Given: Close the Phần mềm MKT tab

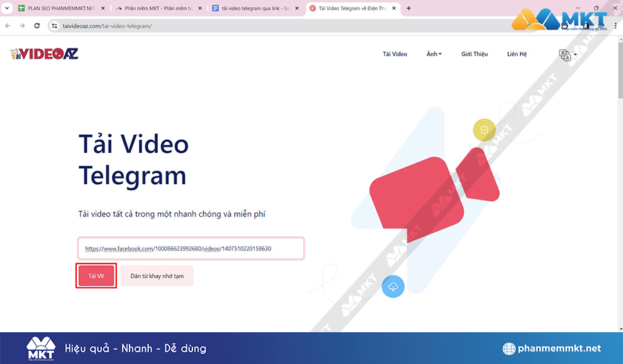Looking at the screenshot, I should tap(200, 8).
